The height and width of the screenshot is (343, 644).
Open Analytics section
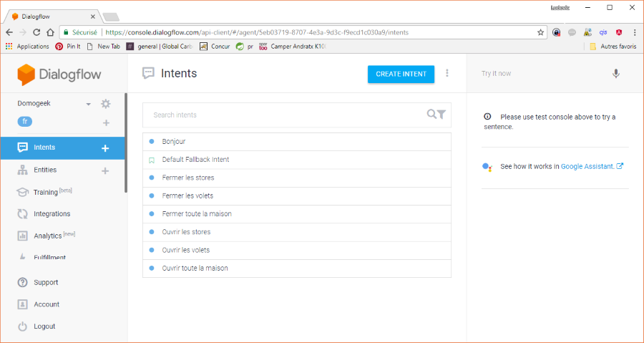[x=48, y=236]
